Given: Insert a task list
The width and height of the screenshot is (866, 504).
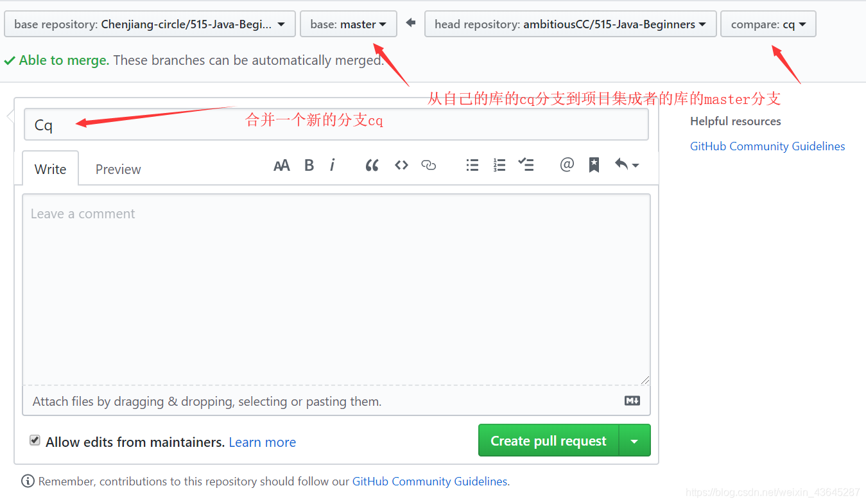Looking at the screenshot, I should [526, 165].
